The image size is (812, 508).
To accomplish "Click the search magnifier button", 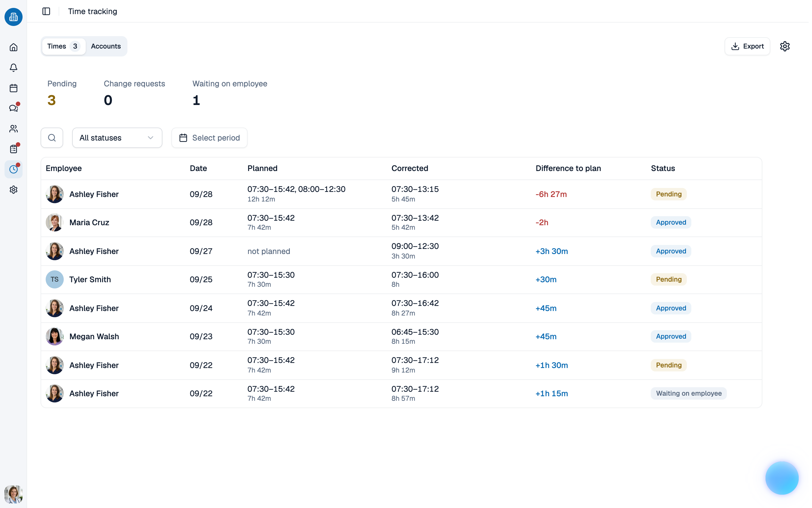I will pos(52,138).
